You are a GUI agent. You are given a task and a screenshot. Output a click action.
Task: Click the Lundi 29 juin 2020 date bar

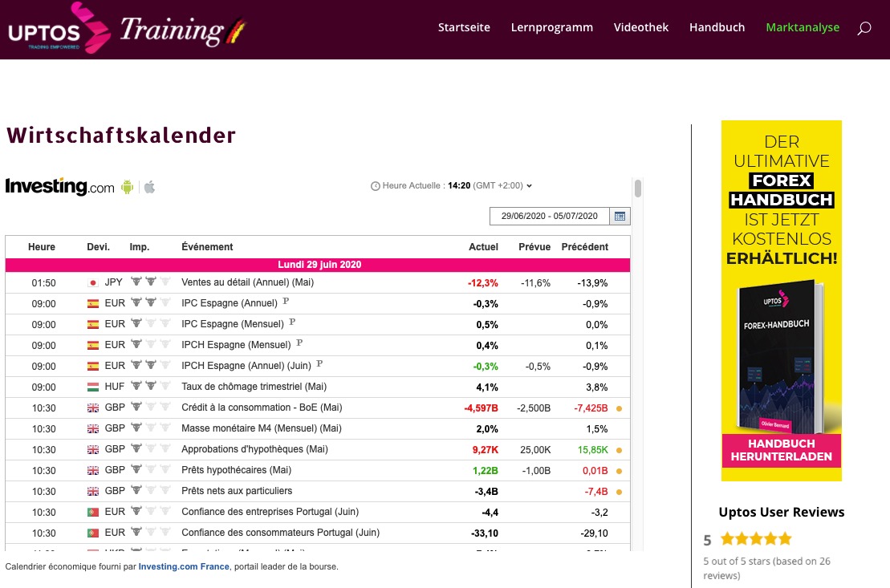[x=318, y=265]
